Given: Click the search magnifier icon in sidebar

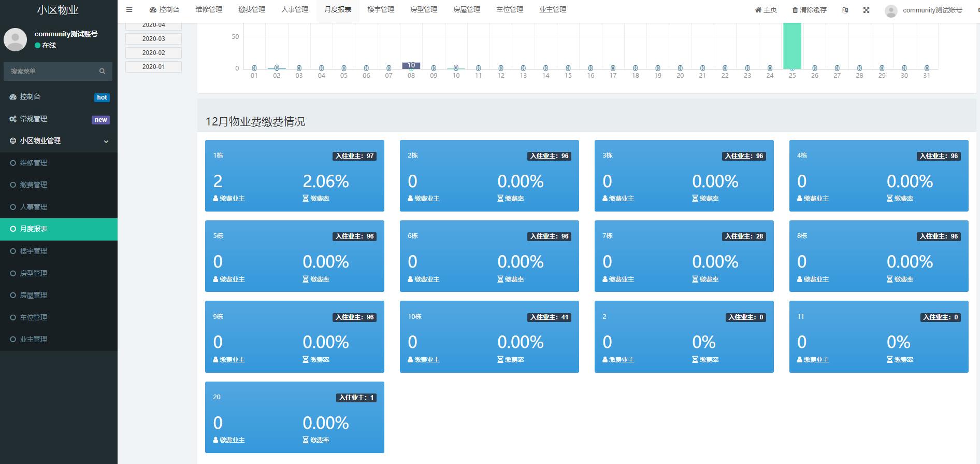Looking at the screenshot, I should (102, 71).
